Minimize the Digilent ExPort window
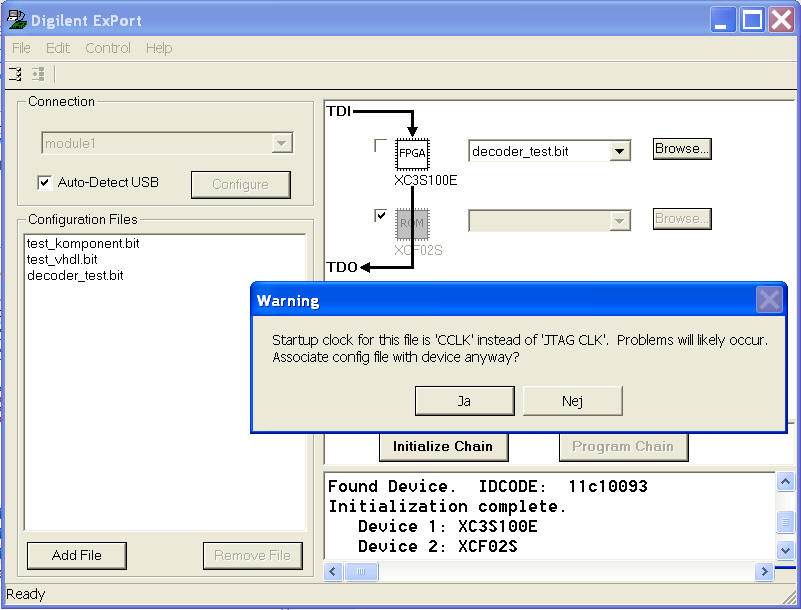The width and height of the screenshot is (801, 610). 722,20
